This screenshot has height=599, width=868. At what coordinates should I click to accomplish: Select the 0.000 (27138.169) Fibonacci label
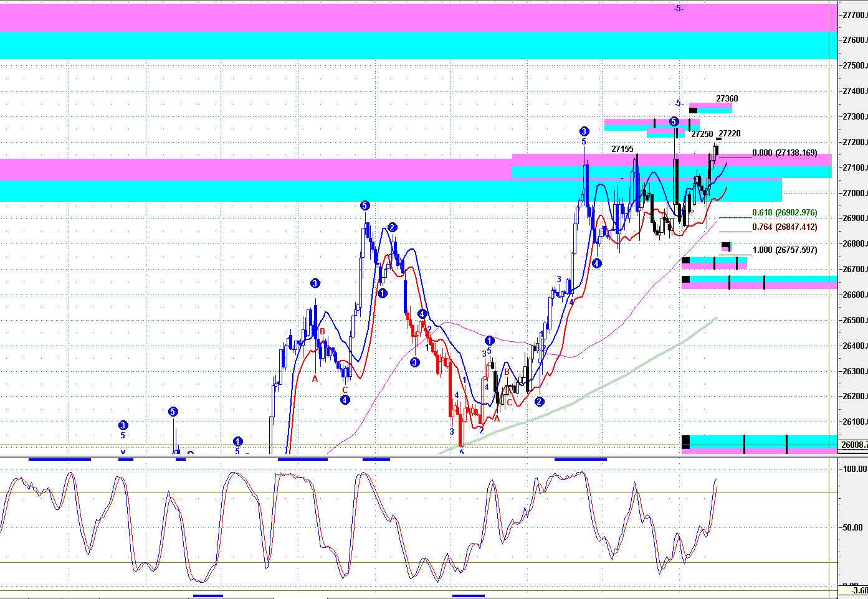point(784,153)
